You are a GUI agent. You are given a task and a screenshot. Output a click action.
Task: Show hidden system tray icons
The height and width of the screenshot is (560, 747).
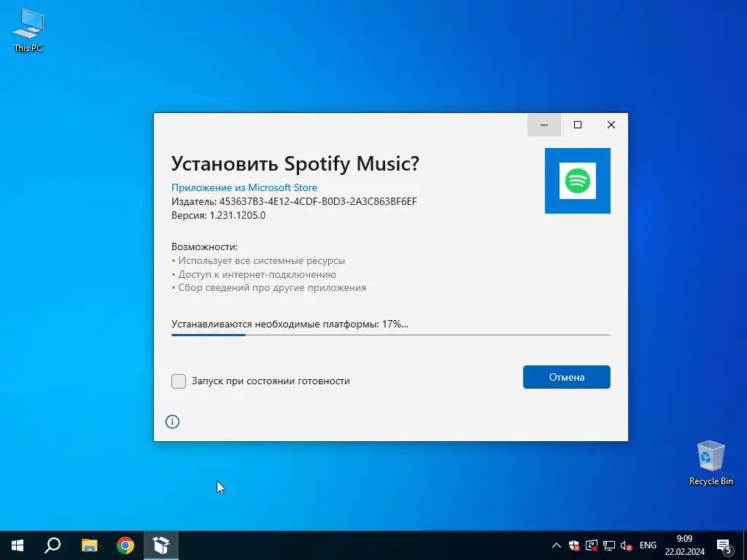click(x=556, y=545)
